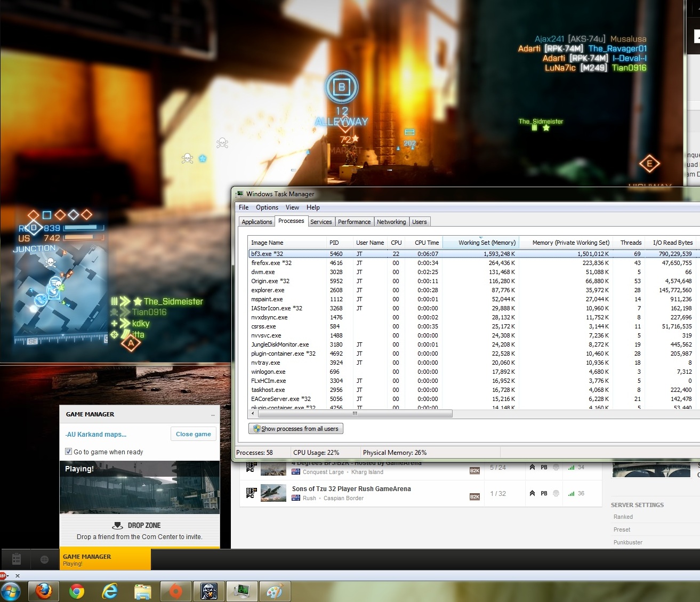Open 'Sons of Tzu 32 Player Rush GameArena' server

click(351, 488)
